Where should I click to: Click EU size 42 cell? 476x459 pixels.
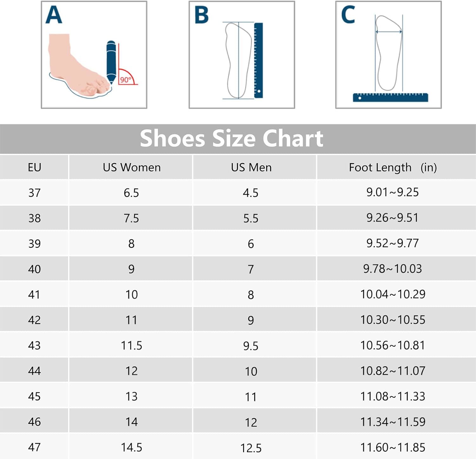(34, 320)
